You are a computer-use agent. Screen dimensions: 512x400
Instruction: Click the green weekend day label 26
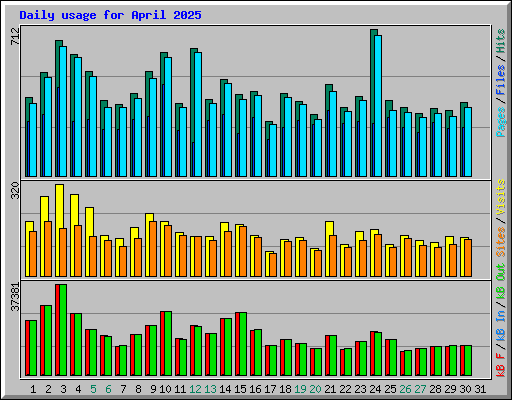(x=405, y=389)
